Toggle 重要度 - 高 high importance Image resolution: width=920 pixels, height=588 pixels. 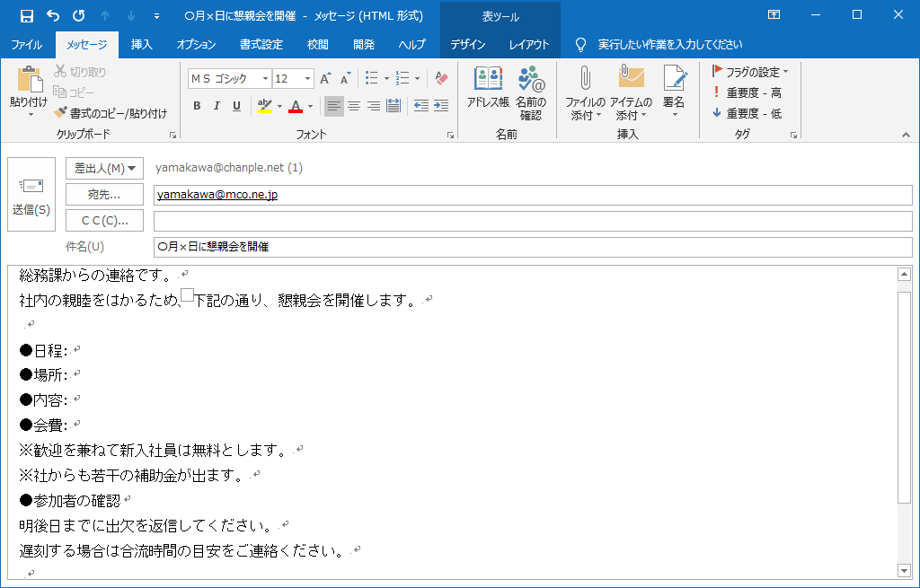tap(747, 92)
